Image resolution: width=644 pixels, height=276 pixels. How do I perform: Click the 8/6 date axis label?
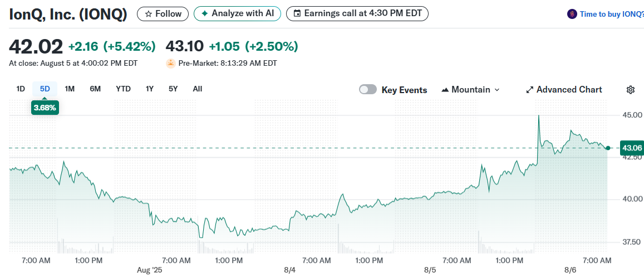[x=570, y=270]
